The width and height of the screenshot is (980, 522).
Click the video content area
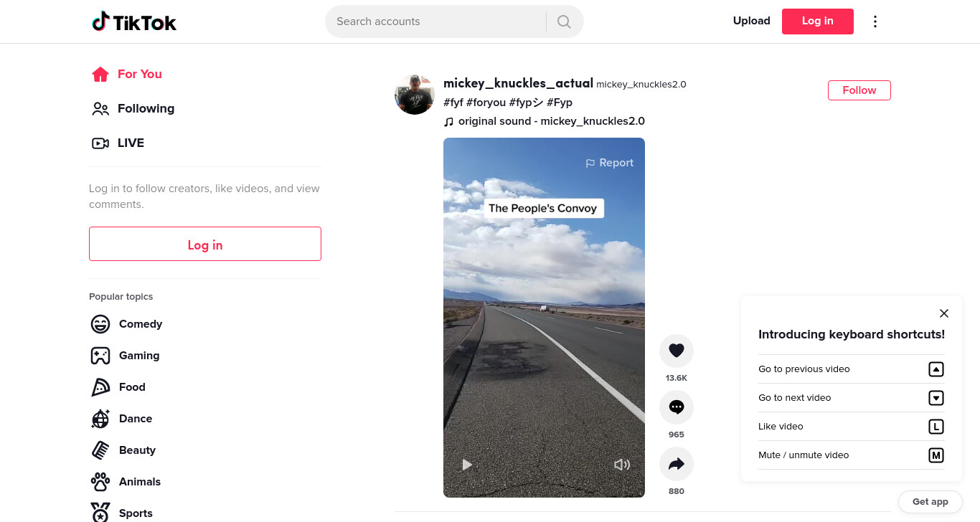tap(544, 318)
